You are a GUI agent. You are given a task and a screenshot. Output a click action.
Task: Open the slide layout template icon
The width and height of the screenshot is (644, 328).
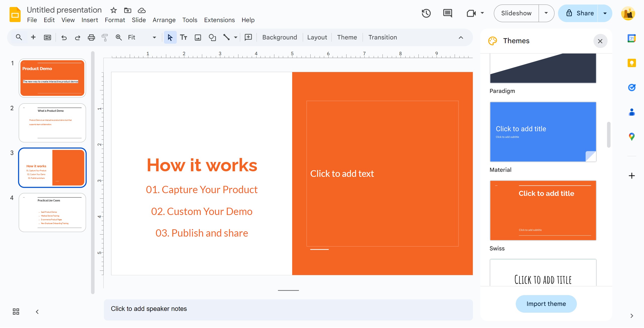(x=47, y=37)
